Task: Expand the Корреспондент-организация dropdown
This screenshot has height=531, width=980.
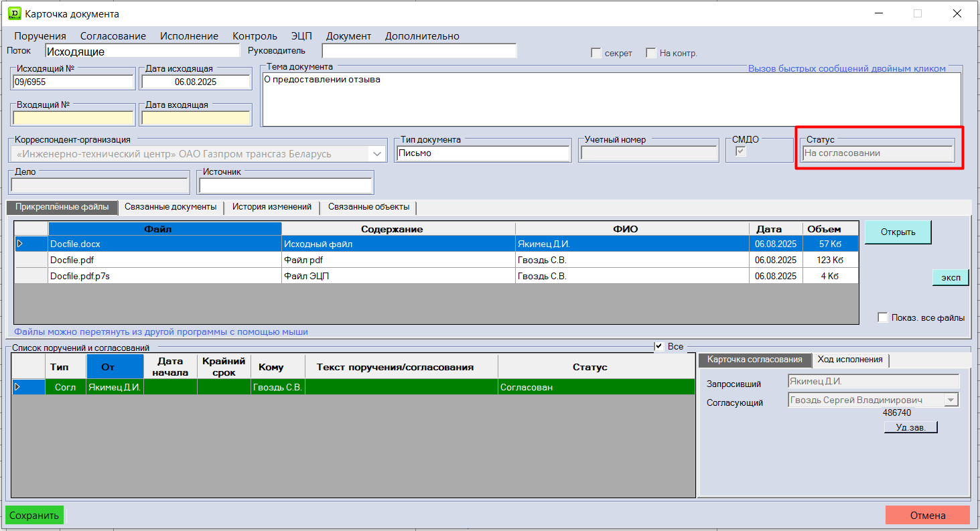Action: point(377,154)
